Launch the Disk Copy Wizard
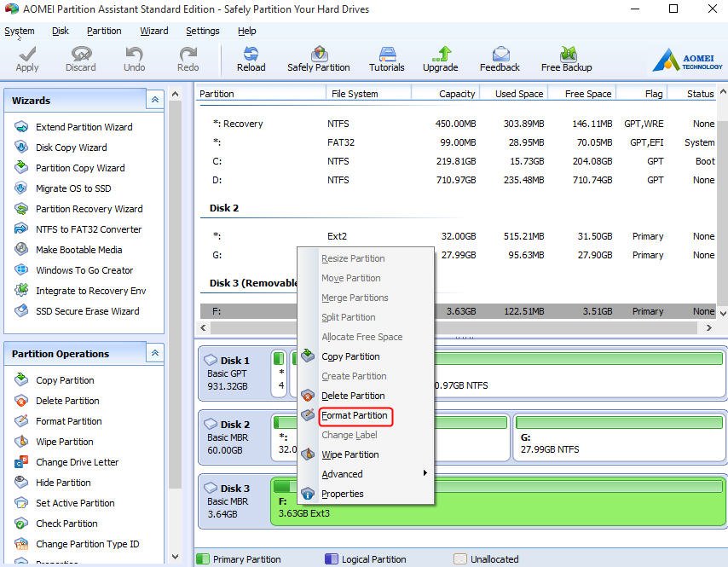Viewport: 728px width, 567px height. (x=71, y=148)
